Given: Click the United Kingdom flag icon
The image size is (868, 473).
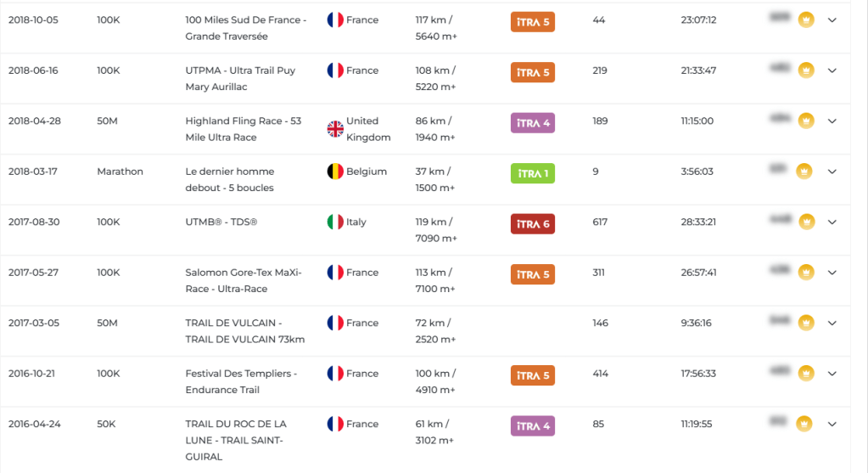Looking at the screenshot, I should point(335,129).
